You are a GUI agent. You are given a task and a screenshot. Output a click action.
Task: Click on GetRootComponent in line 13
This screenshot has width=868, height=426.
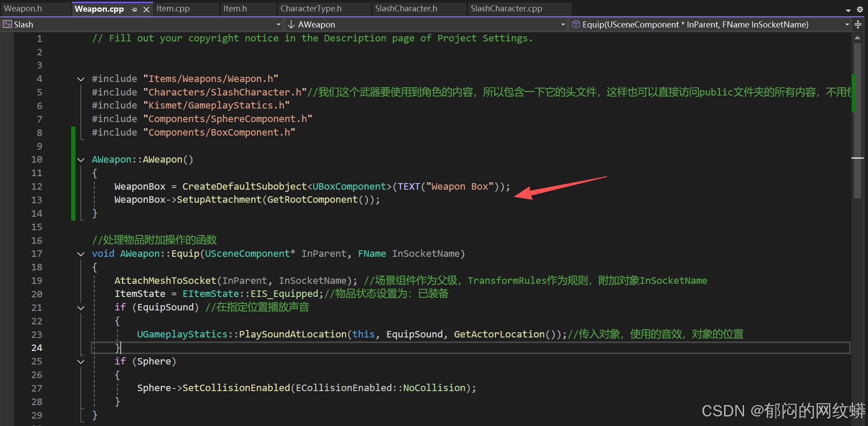[x=312, y=200]
